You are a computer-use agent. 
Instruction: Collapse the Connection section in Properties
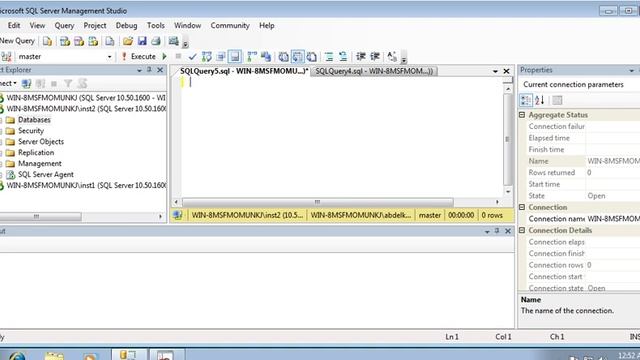coord(522,207)
